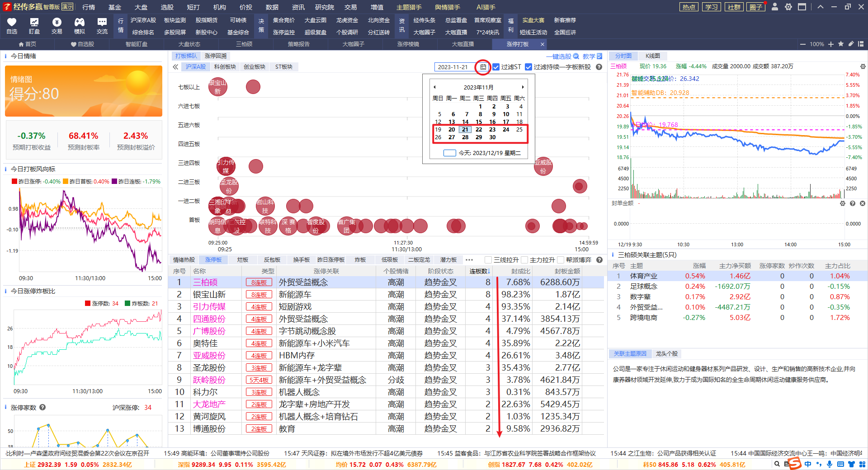Click the red 昨日涨停 legend swatch
Viewport: 868px width, 470px height.
(14, 182)
